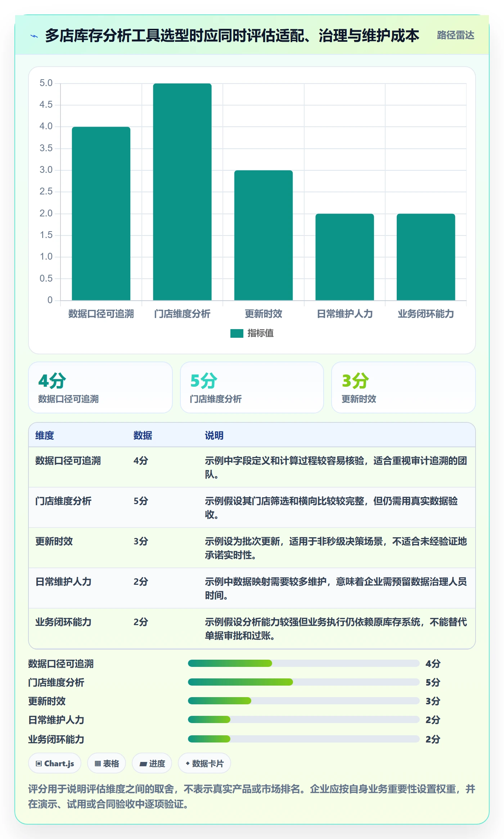The height and width of the screenshot is (839, 504).
Task: Click the 路径雷达 label in header
Action: pyautogui.click(x=455, y=35)
